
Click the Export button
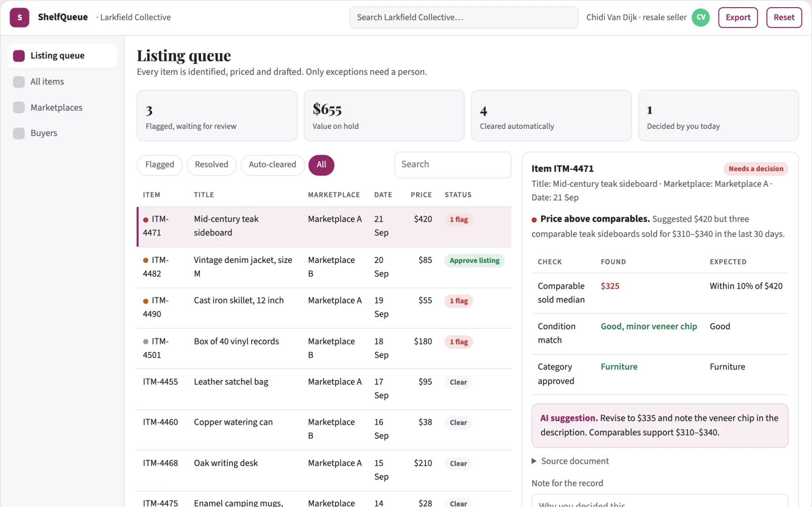[738, 17]
